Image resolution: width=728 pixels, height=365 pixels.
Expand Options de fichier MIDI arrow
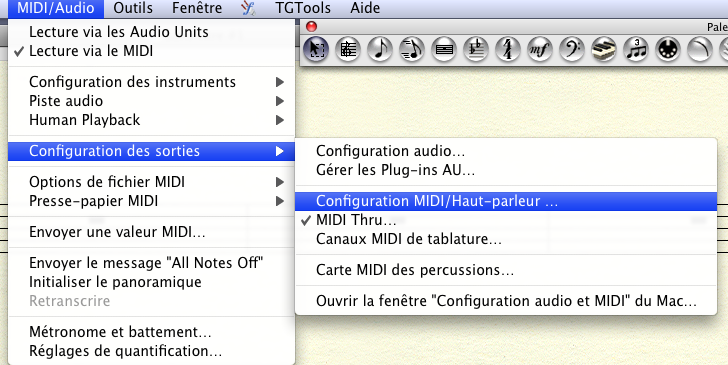click(x=280, y=182)
